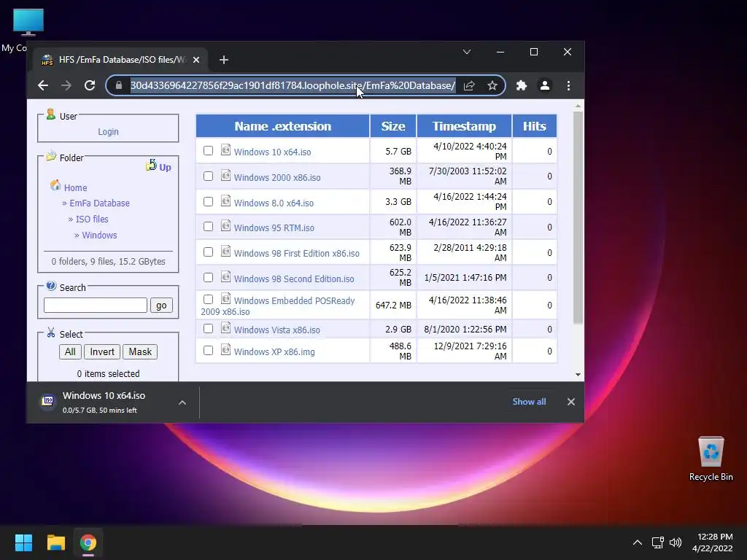Click the file icon of Windows 2000 x86.iso
The image size is (747, 560).
(226, 175)
